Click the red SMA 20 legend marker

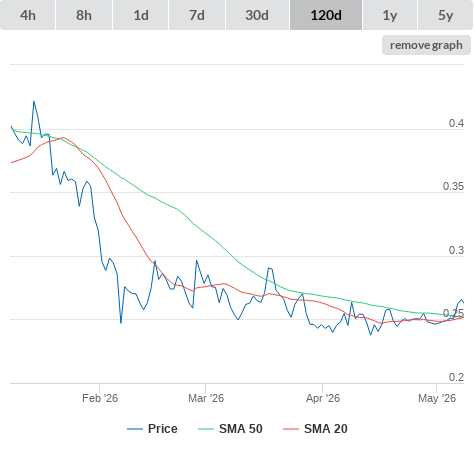(x=291, y=429)
